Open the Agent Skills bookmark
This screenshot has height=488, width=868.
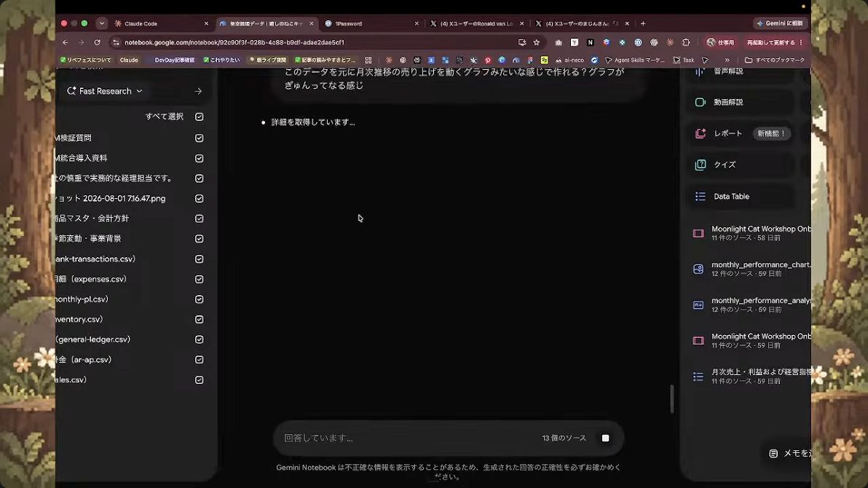point(635,60)
